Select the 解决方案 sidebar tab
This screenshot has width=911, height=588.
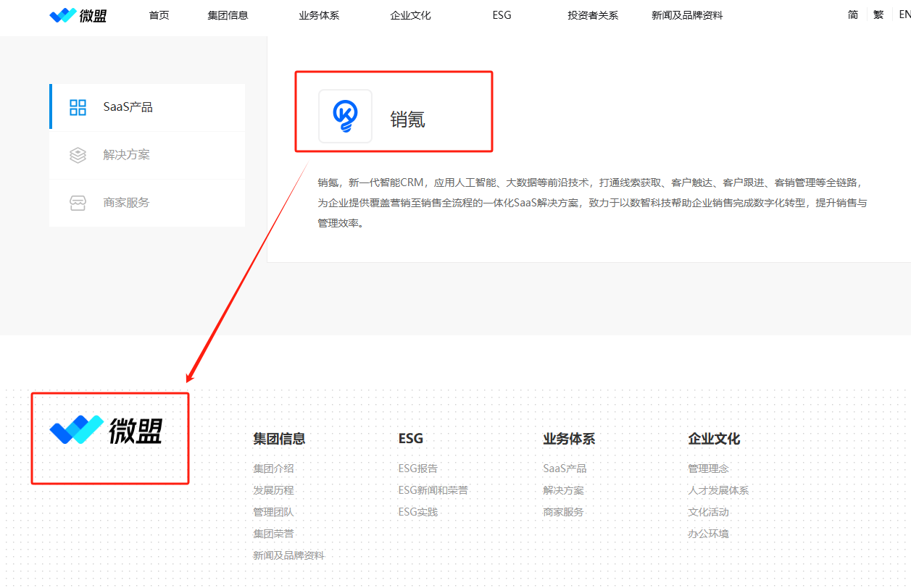coord(147,155)
